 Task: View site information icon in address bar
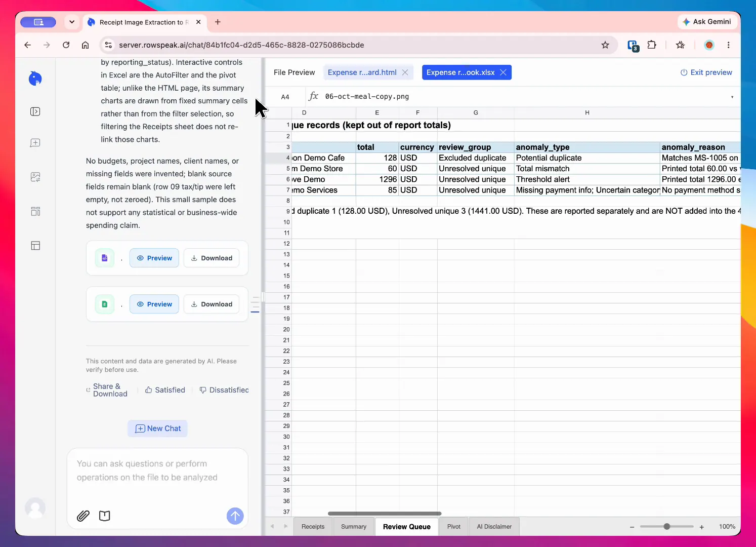pyautogui.click(x=108, y=45)
